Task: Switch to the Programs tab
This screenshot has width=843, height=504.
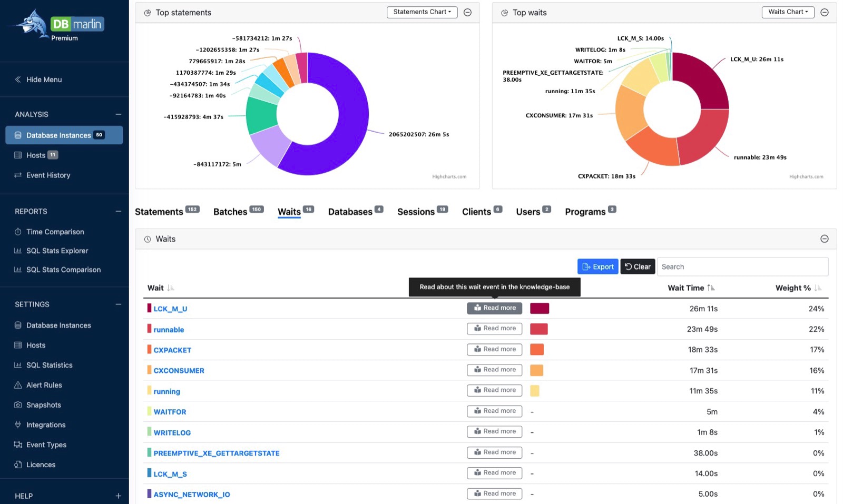Action: [591, 212]
